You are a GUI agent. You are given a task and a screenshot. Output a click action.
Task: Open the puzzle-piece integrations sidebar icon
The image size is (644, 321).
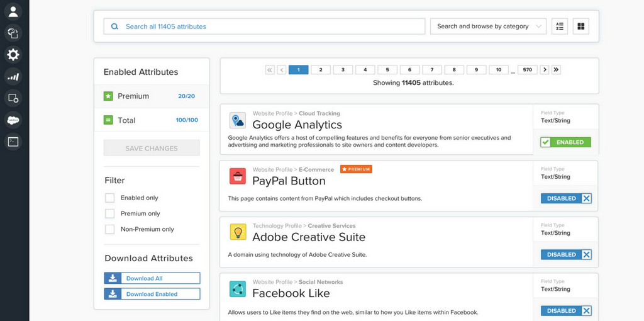tap(13, 33)
